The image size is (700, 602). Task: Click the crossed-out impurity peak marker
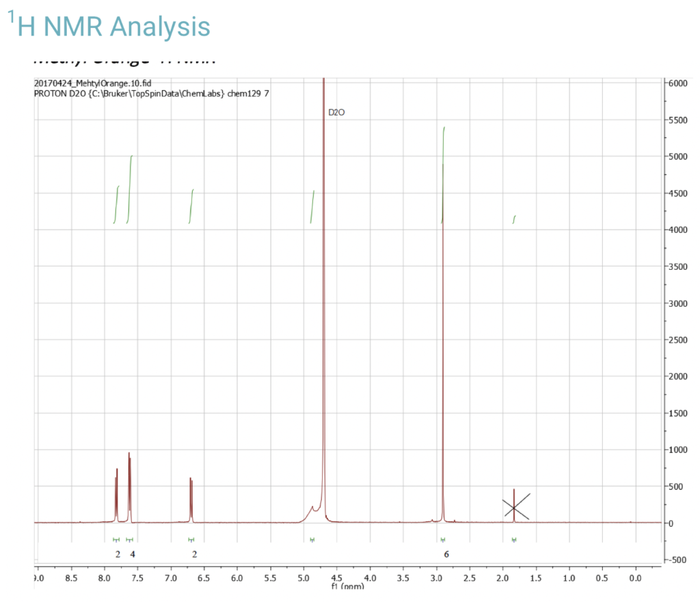(515, 507)
